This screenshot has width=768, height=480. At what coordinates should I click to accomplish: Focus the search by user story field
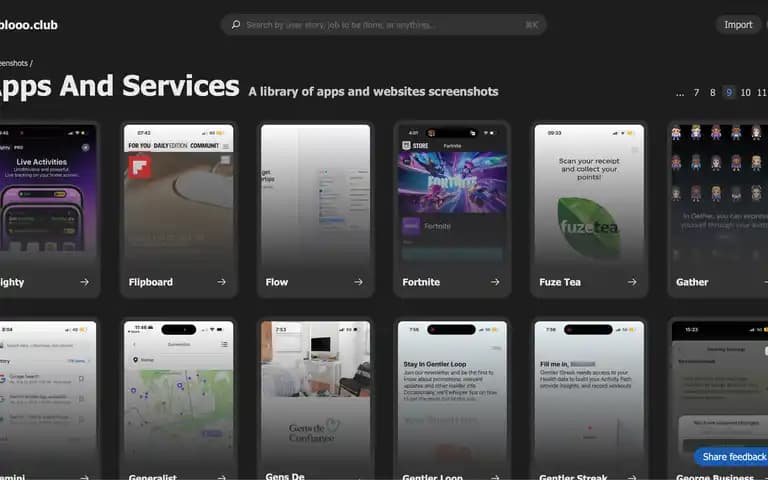(x=384, y=24)
